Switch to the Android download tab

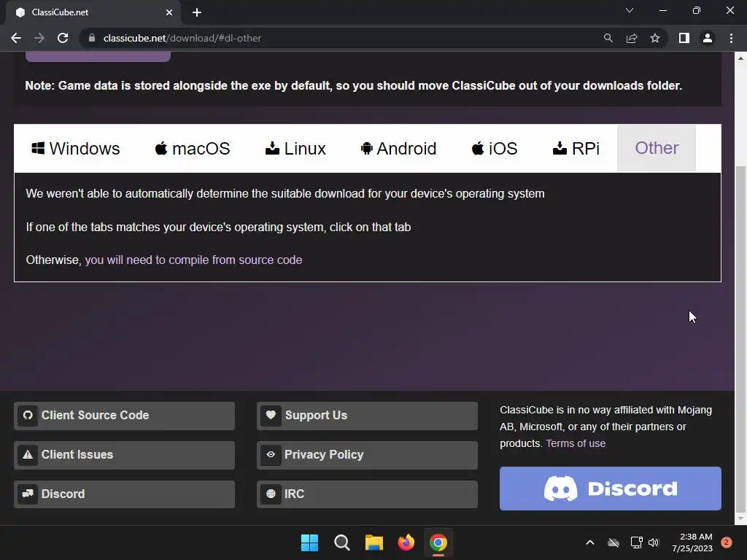coord(399,149)
